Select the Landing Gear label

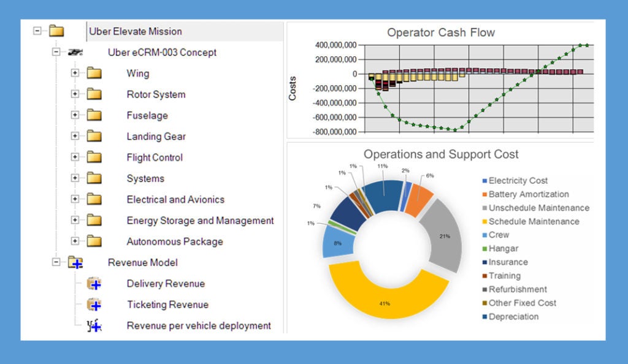point(156,137)
